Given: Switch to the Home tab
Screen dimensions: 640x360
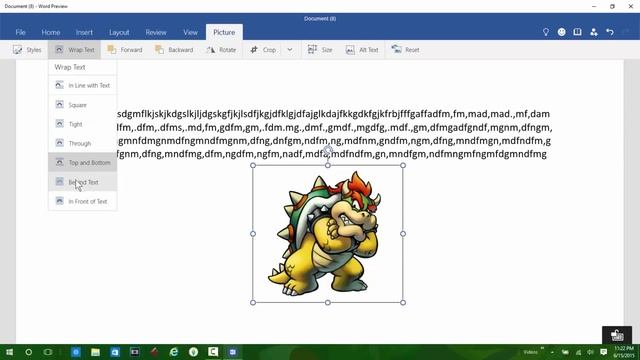Looking at the screenshot, I should [x=51, y=32].
